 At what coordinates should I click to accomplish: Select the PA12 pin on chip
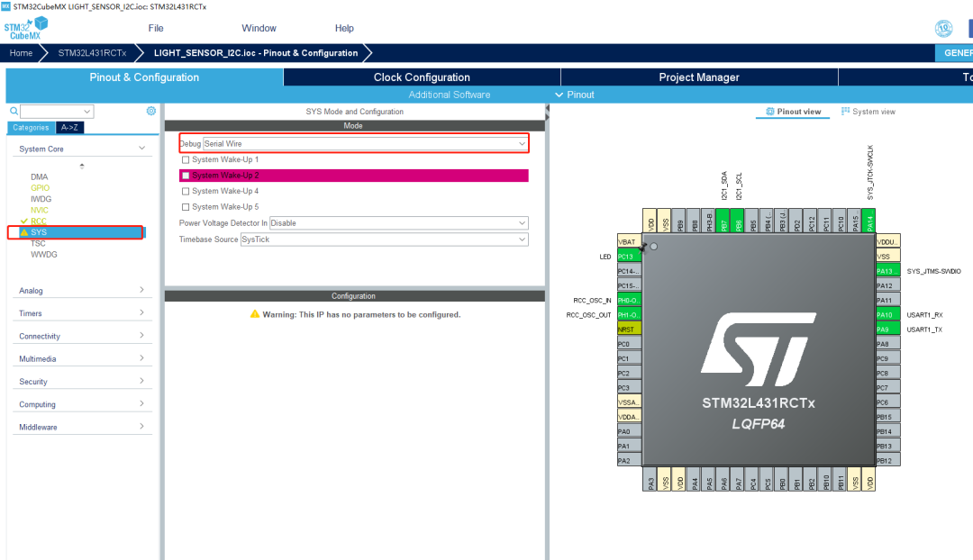[887, 285]
